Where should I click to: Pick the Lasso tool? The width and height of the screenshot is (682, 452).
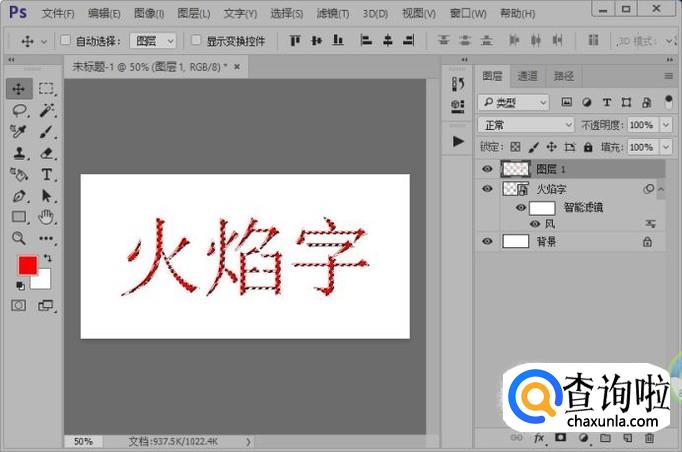[19, 110]
